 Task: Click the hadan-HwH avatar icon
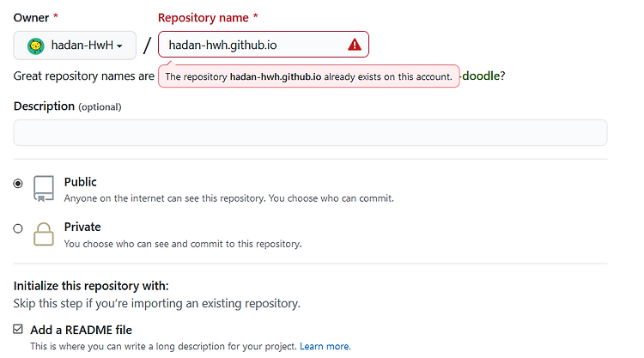(36, 46)
